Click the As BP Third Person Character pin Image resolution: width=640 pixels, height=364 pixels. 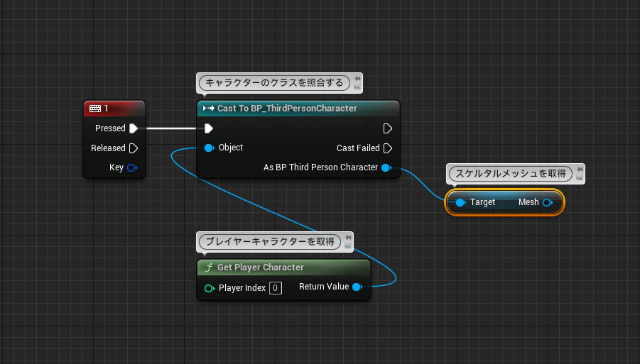(386, 167)
